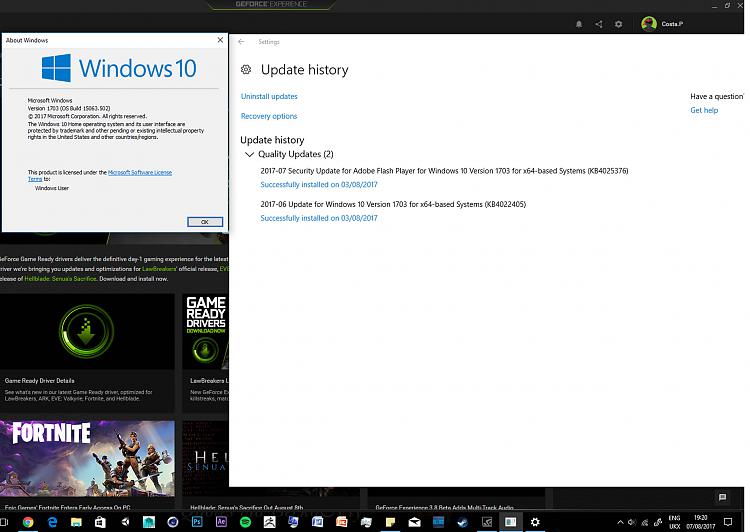Open Word from the taskbar
750x532 pixels.
tap(318, 522)
